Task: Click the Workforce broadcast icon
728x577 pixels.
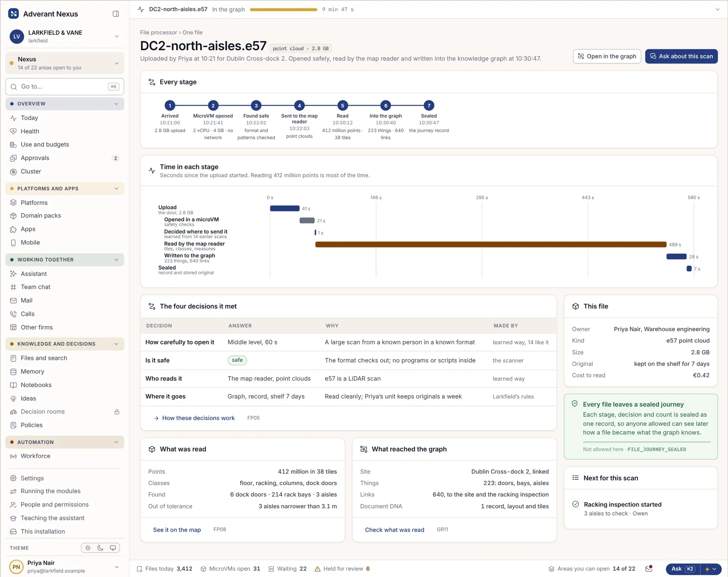Action: coord(13,456)
